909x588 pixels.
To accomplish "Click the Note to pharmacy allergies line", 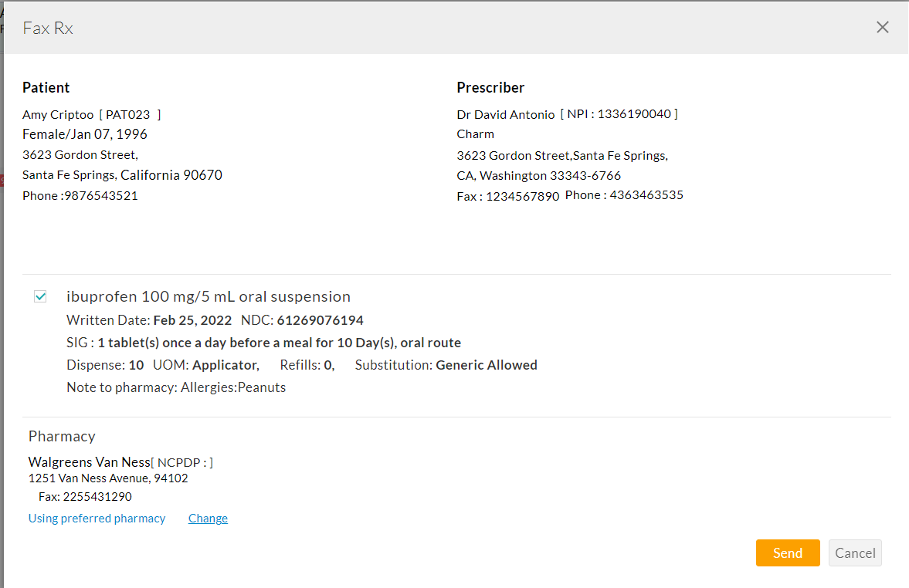I will tap(176, 387).
